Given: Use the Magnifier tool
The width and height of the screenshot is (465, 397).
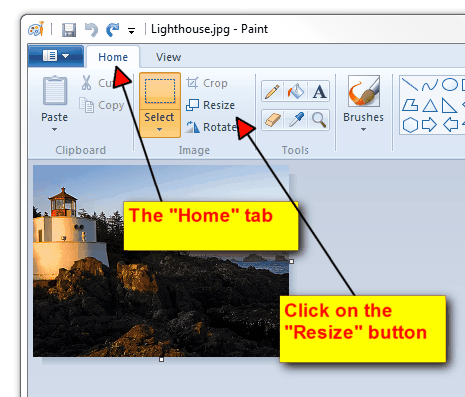Looking at the screenshot, I should (319, 120).
